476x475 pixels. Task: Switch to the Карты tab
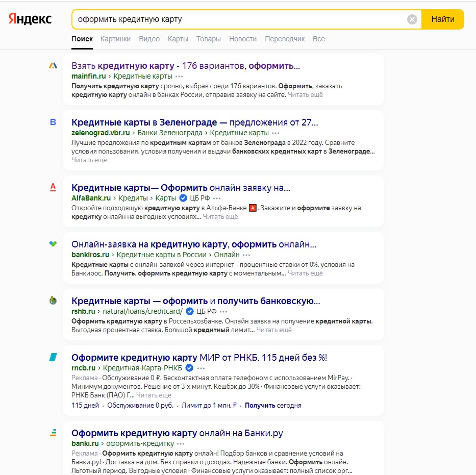(178, 39)
